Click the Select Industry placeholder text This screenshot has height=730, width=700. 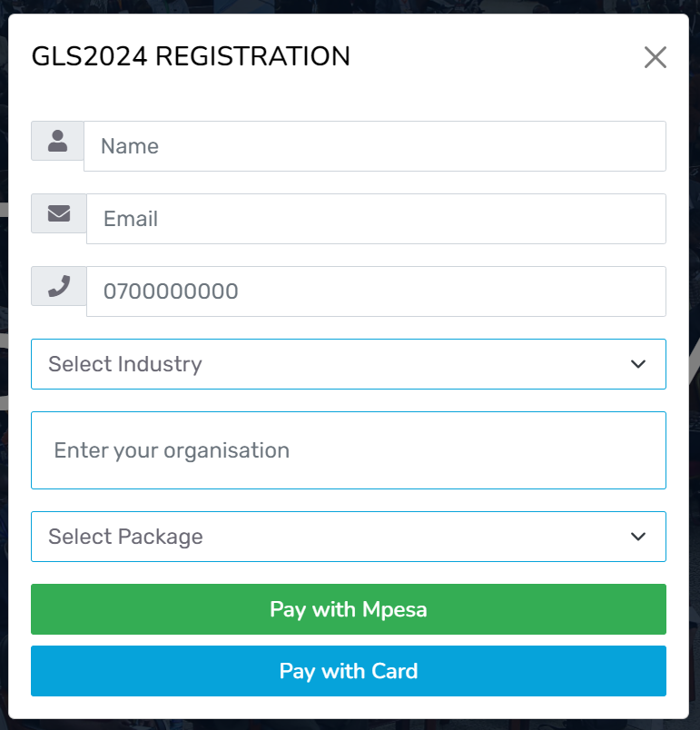point(125,364)
